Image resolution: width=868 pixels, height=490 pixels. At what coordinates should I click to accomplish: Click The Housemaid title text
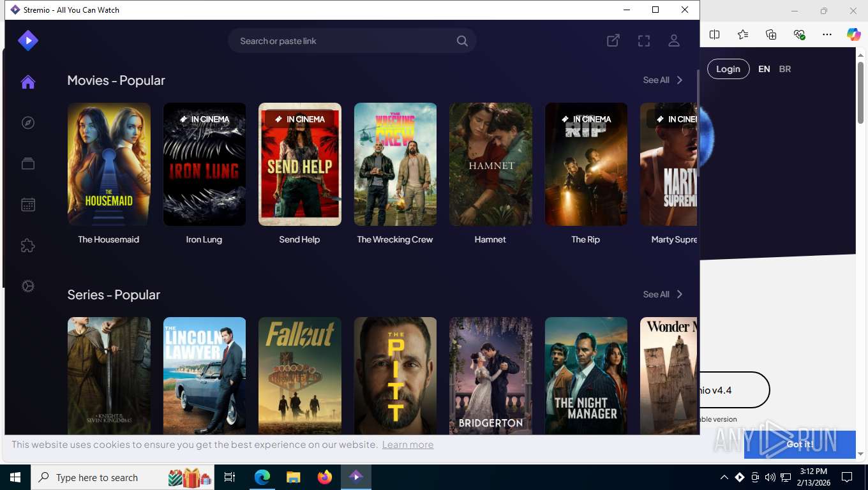click(x=108, y=239)
